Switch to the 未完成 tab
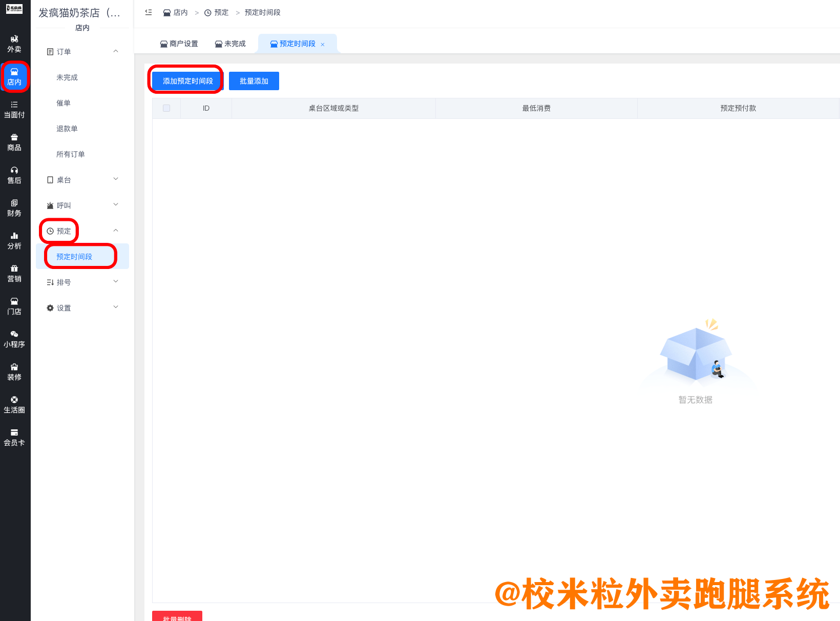The image size is (840, 621). pyautogui.click(x=230, y=44)
